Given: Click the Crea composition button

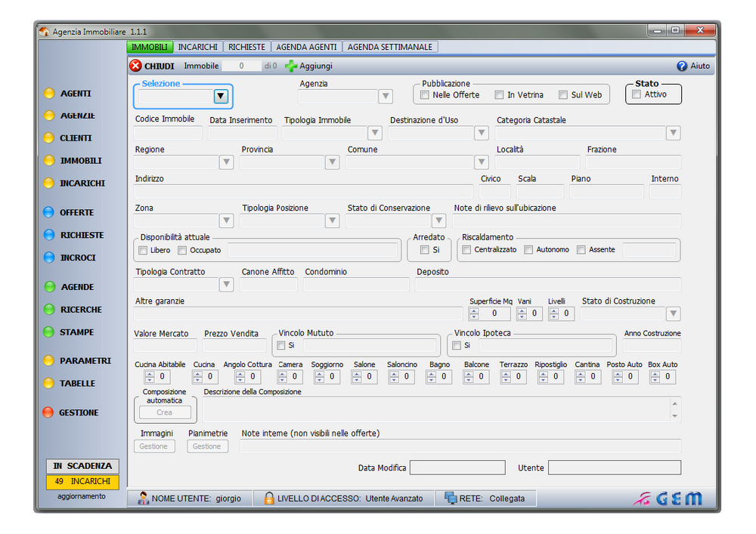Looking at the screenshot, I should [165, 412].
